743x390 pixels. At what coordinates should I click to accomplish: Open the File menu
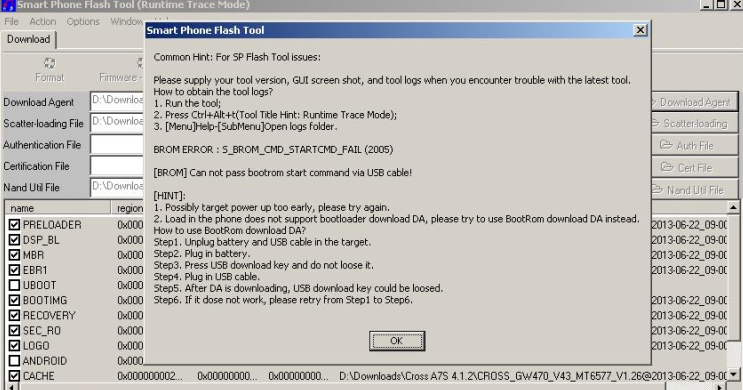[x=11, y=22]
